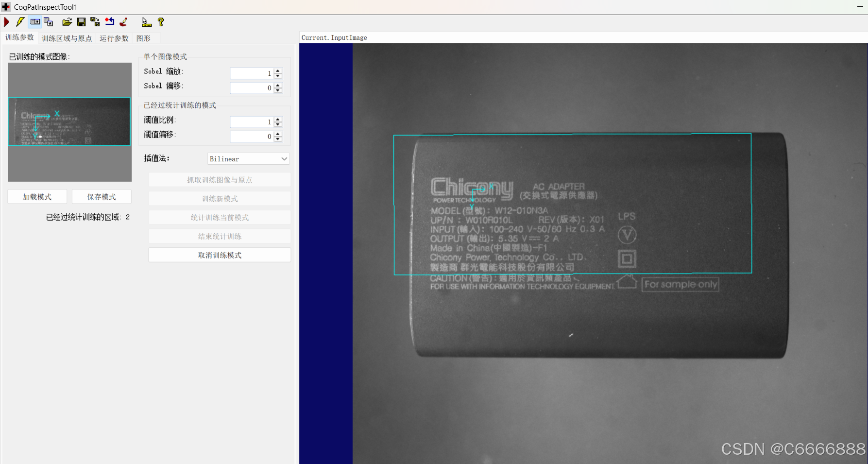Click the save-as double floppy icon
The height and width of the screenshot is (464, 868).
(x=95, y=22)
